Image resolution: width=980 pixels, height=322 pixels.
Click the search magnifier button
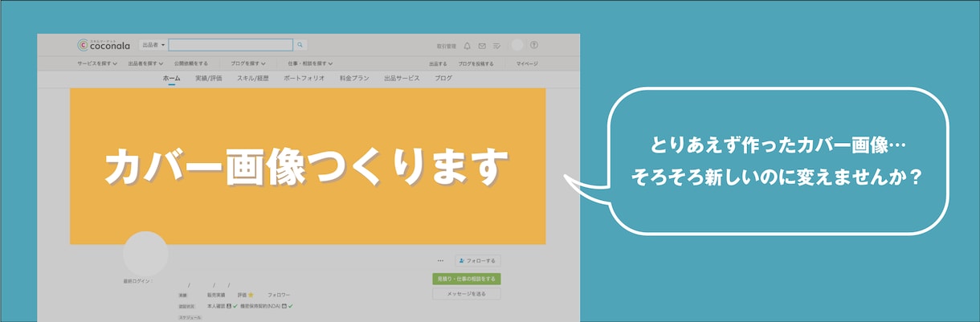(x=300, y=45)
